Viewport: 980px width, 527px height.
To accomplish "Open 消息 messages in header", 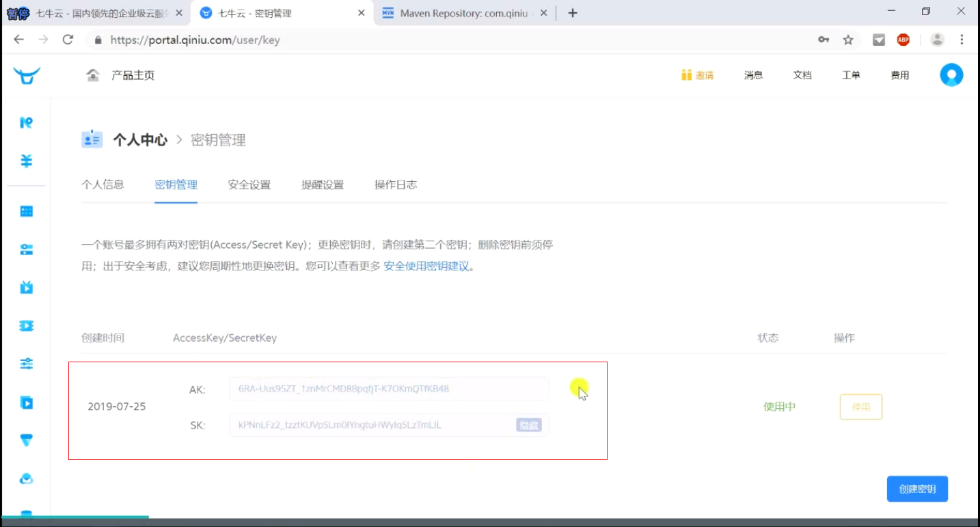I will tap(753, 75).
